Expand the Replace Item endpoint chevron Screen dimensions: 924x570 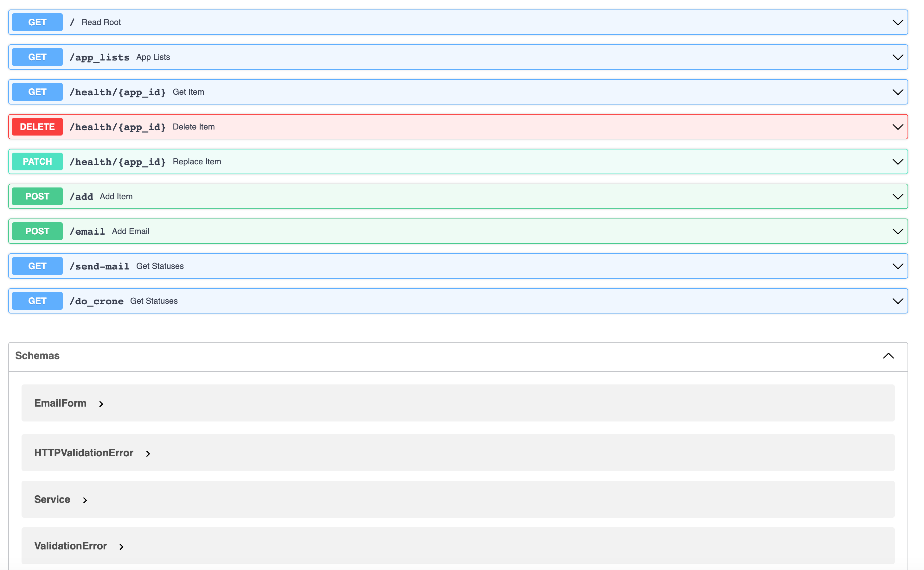tap(898, 162)
